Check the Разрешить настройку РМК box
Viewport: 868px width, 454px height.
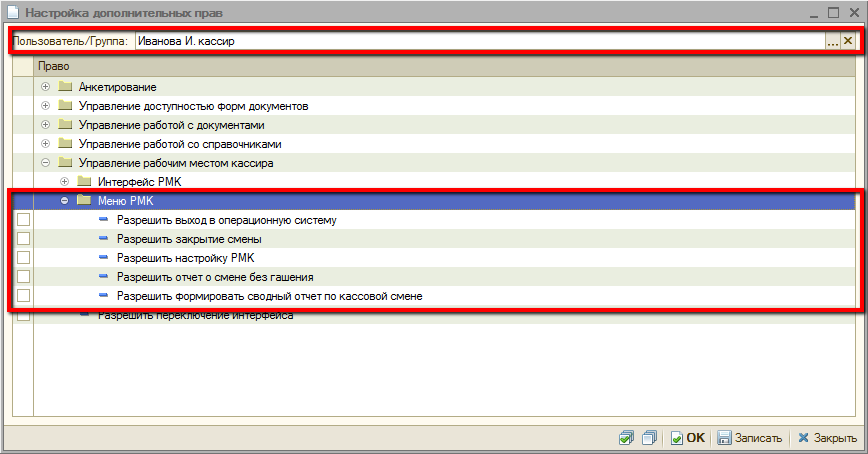[23, 258]
